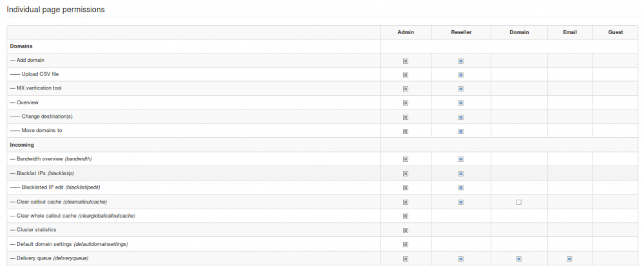Toggle Admin checkbox for Domains Overview row
644x266 pixels.
click(x=406, y=103)
